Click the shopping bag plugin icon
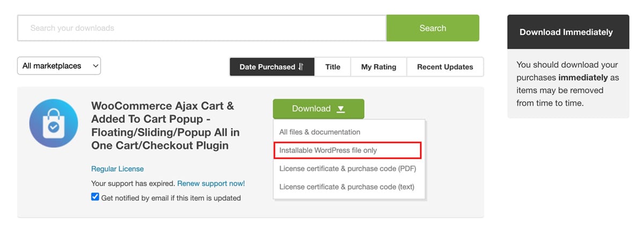Image resolution: width=644 pixels, height=252 pixels. click(54, 123)
